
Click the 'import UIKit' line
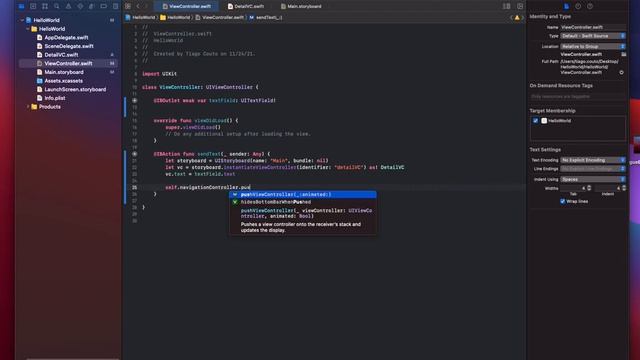click(x=160, y=74)
